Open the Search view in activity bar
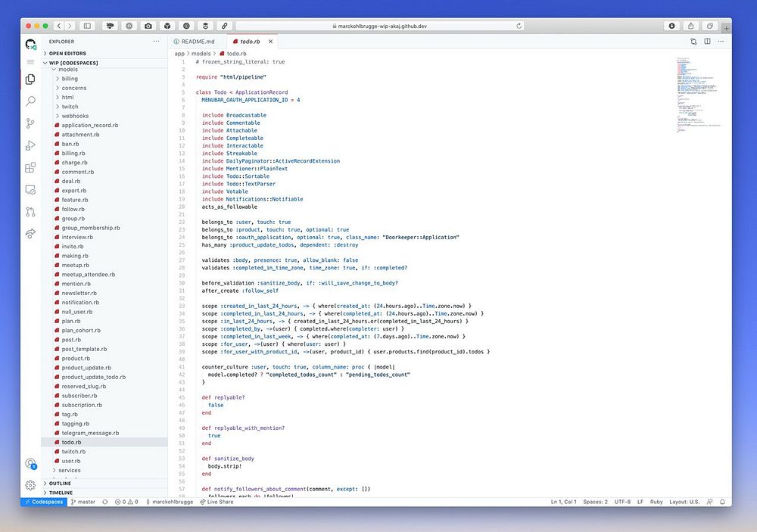 (x=30, y=101)
